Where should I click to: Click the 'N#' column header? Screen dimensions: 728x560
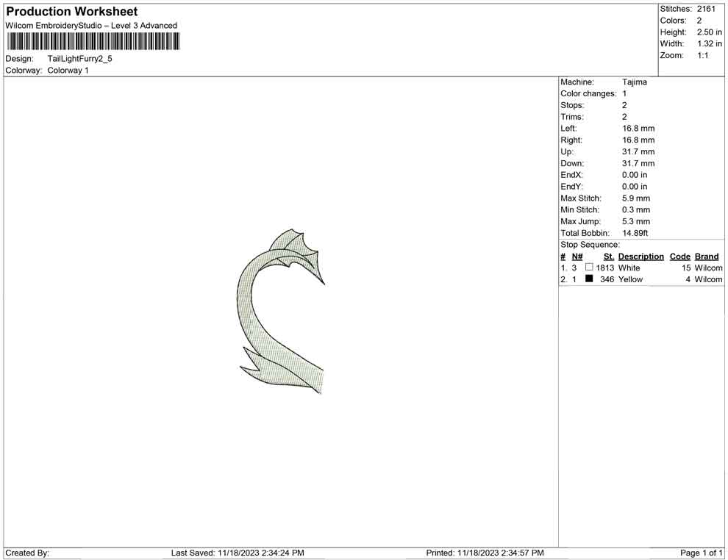[577, 256]
